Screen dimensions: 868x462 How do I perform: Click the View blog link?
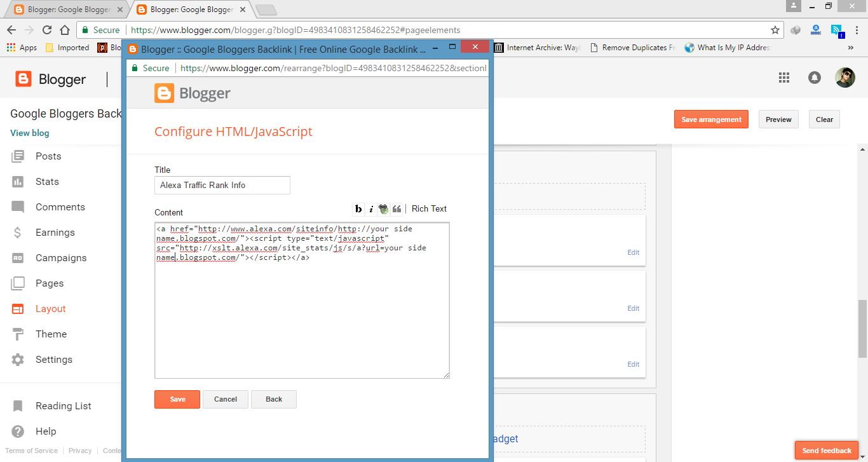pos(29,133)
